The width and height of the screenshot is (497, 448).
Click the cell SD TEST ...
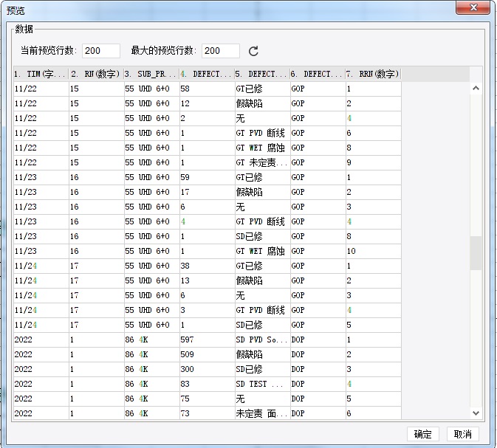click(262, 384)
